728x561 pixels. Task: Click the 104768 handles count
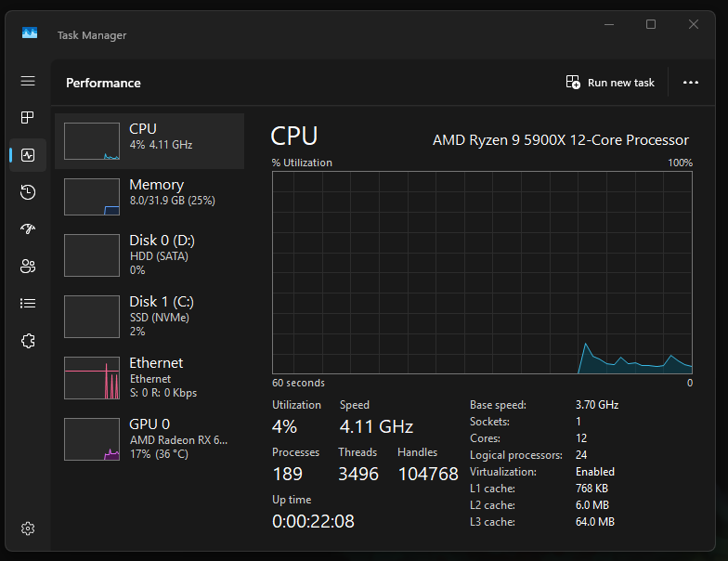[x=428, y=474]
